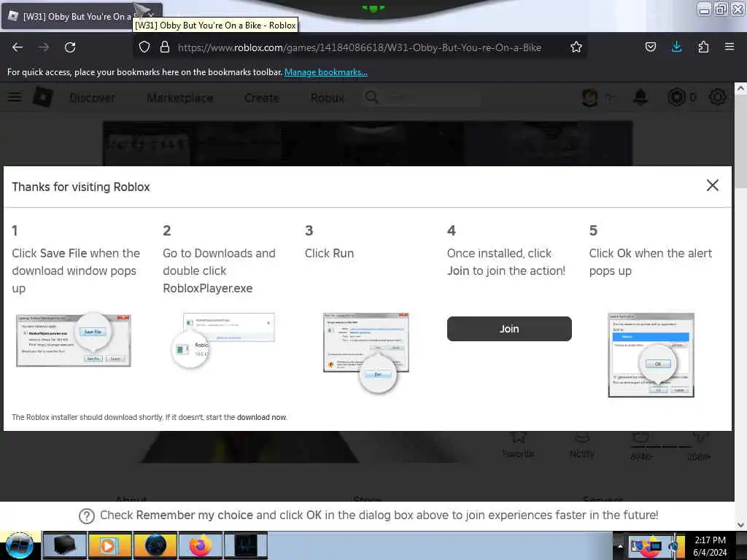Click the RobloxPlayer.exe download illustration
The height and width of the screenshot is (560, 747).
(223, 340)
